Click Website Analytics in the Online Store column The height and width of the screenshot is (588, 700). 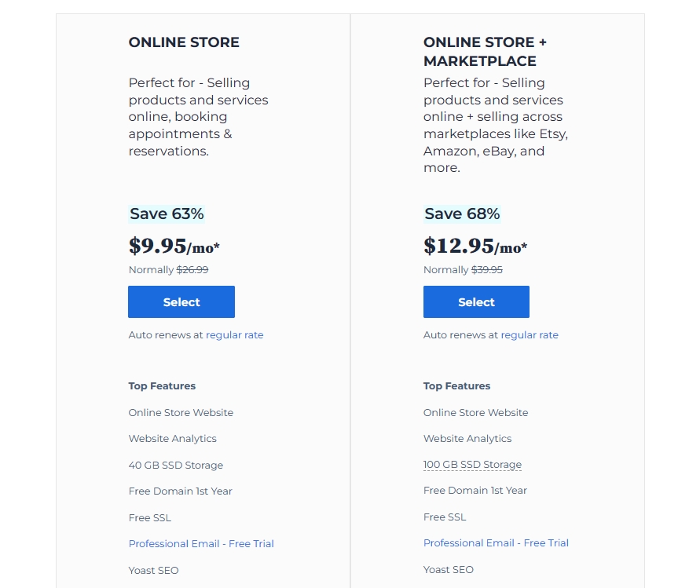click(x=173, y=439)
